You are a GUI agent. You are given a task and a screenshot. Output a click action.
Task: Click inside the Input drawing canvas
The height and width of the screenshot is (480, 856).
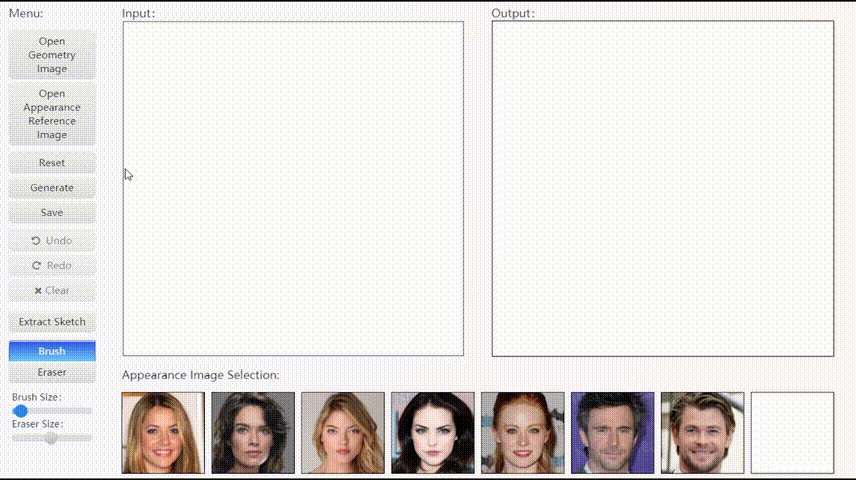click(x=293, y=188)
